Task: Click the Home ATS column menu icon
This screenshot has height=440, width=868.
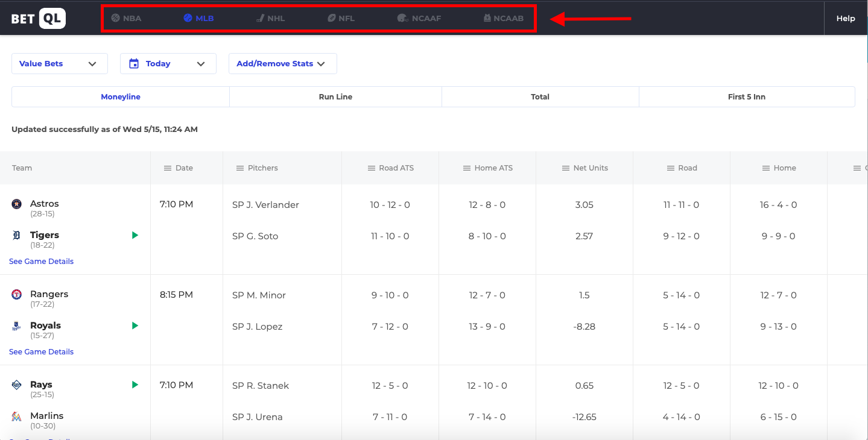Action: [467, 168]
